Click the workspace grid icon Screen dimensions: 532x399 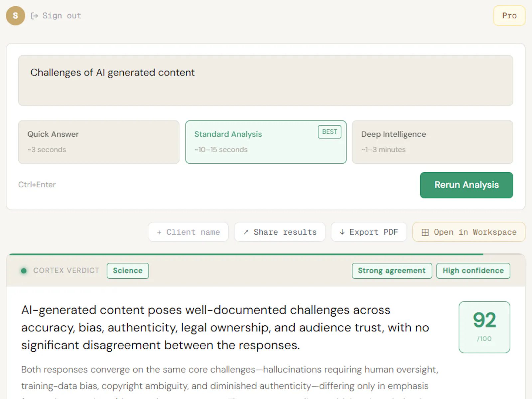coord(425,232)
